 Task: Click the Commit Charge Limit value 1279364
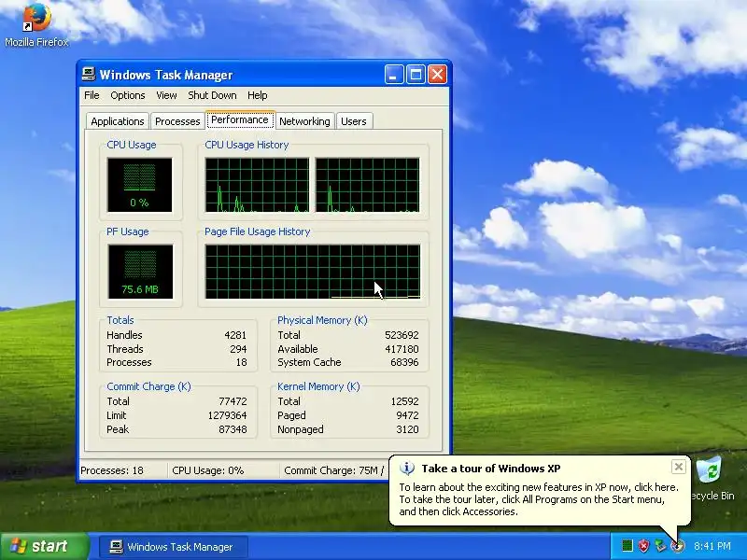(227, 415)
